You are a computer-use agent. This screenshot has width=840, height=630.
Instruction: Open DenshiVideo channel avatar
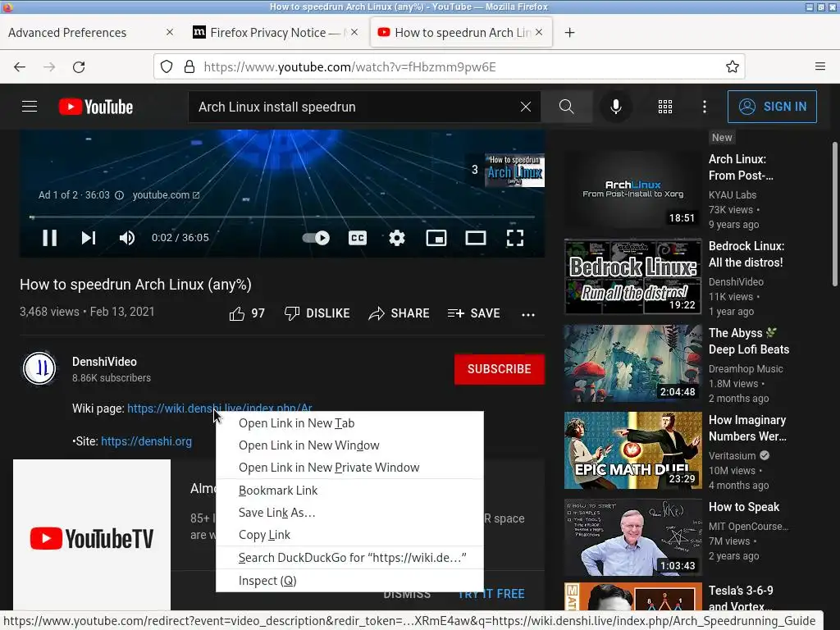[x=39, y=368]
